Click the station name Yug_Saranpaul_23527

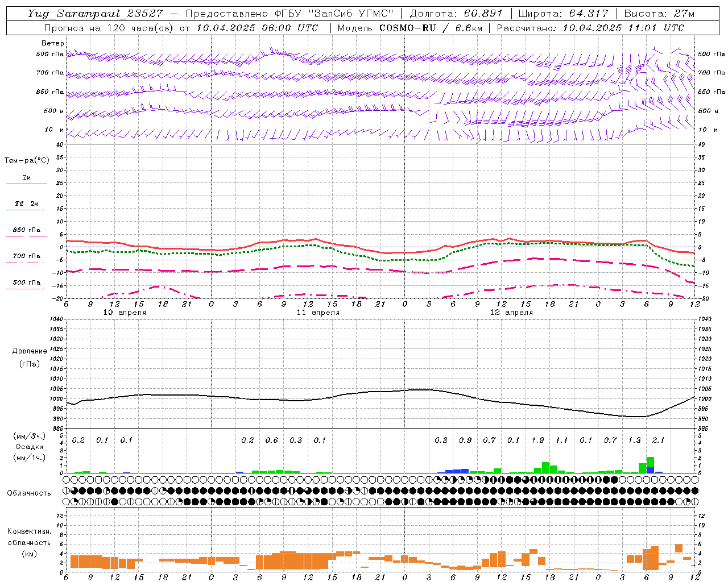coord(95,14)
